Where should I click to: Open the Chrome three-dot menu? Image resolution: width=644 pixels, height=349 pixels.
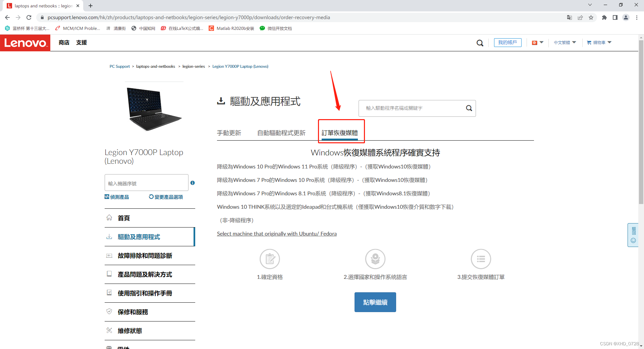point(637,17)
